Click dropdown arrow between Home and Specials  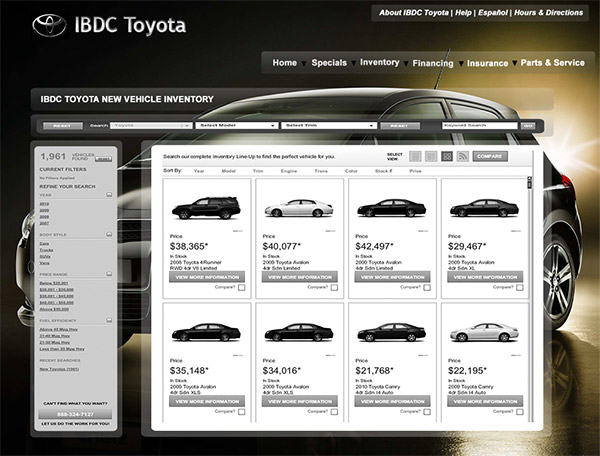[304, 64]
